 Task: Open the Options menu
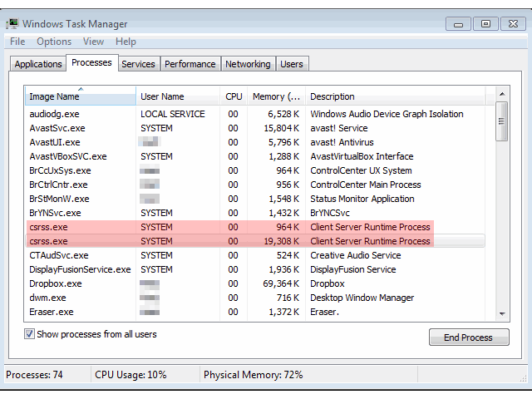(54, 42)
